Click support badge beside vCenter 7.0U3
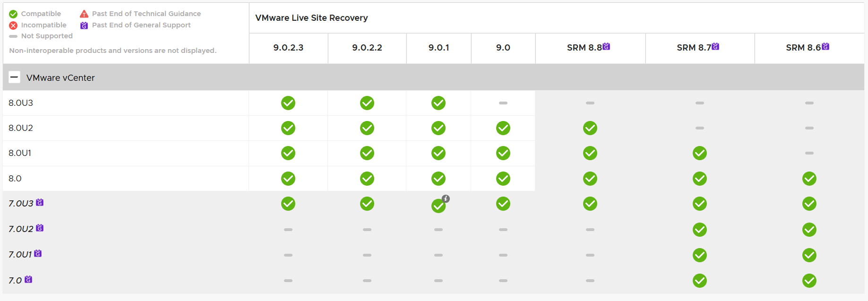The width and height of the screenshot is (868, 301). 40,203
